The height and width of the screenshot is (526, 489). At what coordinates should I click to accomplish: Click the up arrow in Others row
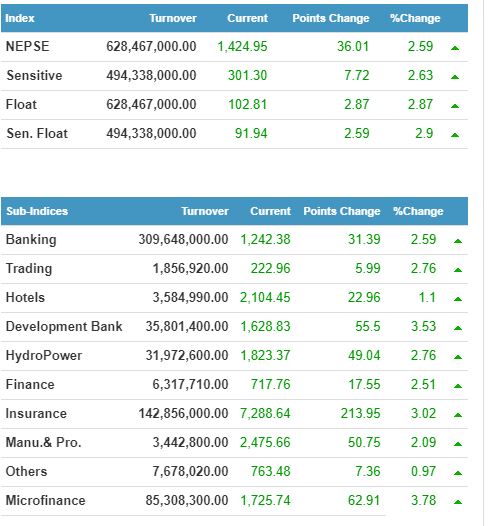tap(458, 473)
